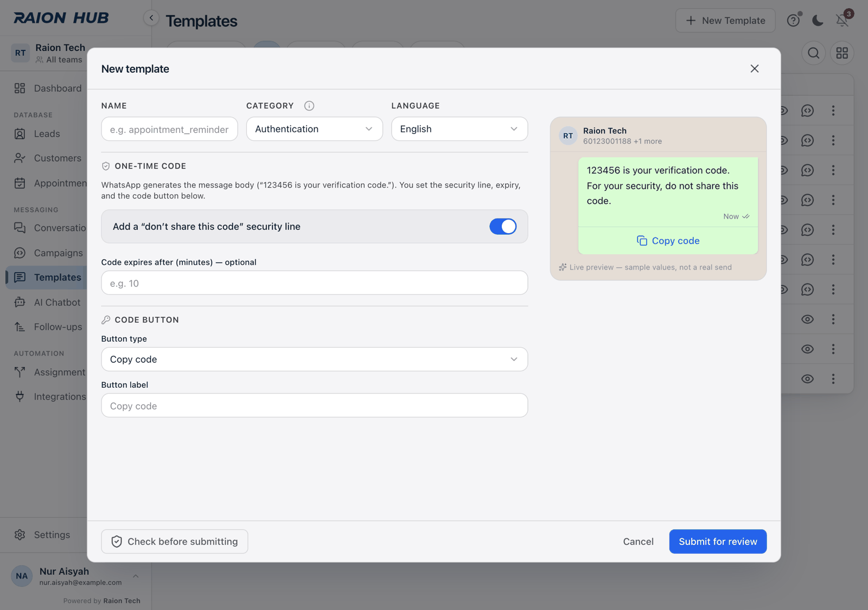868x610 pixels.
Task: Click the Button label input
Action: pos(315,406)
